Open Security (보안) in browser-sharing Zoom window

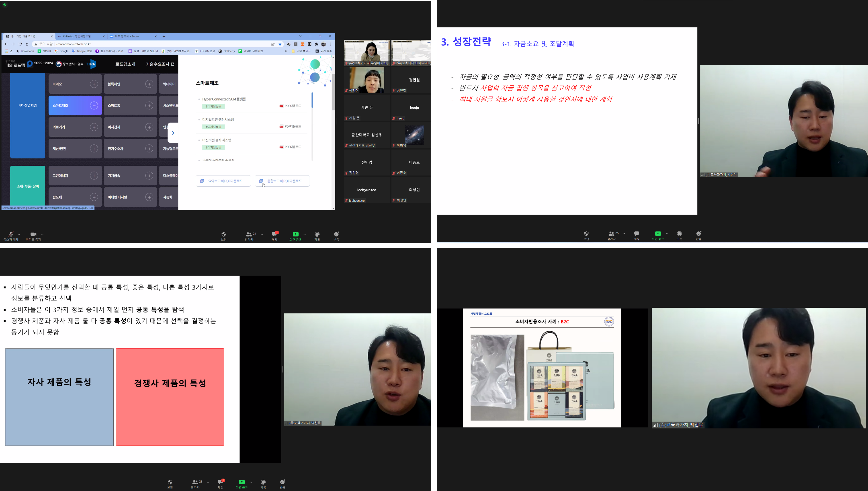coord(223,236)
